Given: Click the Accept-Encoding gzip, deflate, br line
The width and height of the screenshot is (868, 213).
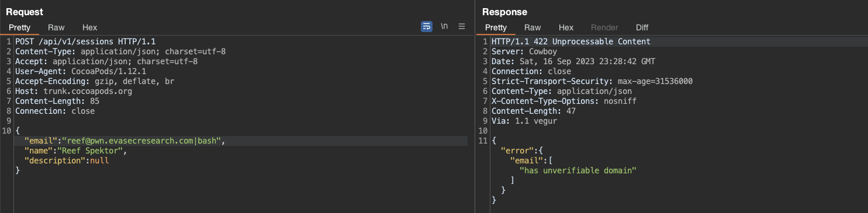Looking at the screenshot, I should (x=95, y=82).
